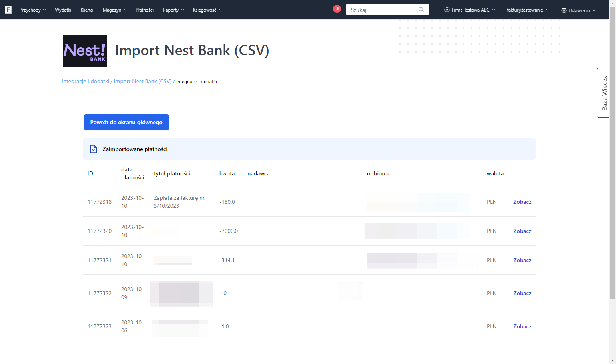Select the title Zapłata za fakturę nr 3/10/2023
Screen dimensions: 616x364
[x=179, y=202]
